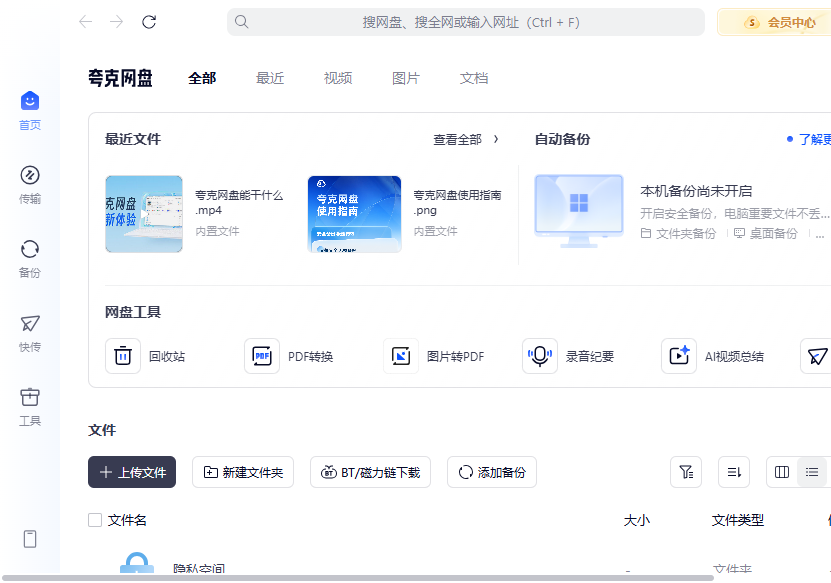Open the 工具 tools sidebar icon

[x=30, y=397]
